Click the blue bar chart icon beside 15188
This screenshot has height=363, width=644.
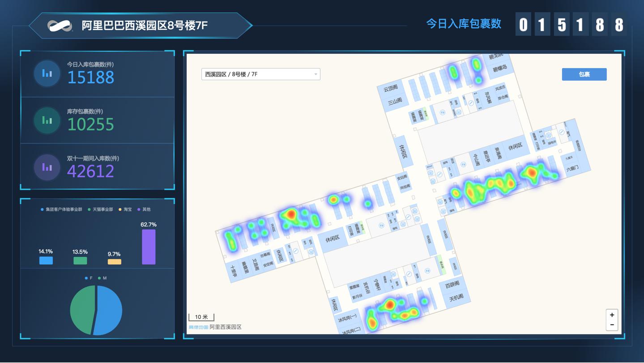47,73
